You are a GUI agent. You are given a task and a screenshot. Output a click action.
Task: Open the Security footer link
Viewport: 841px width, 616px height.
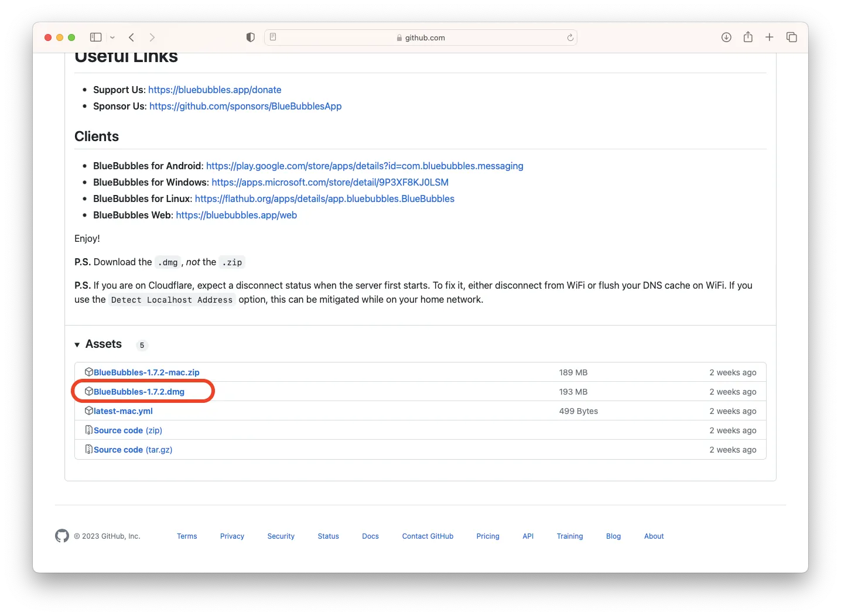pos(281,536)
